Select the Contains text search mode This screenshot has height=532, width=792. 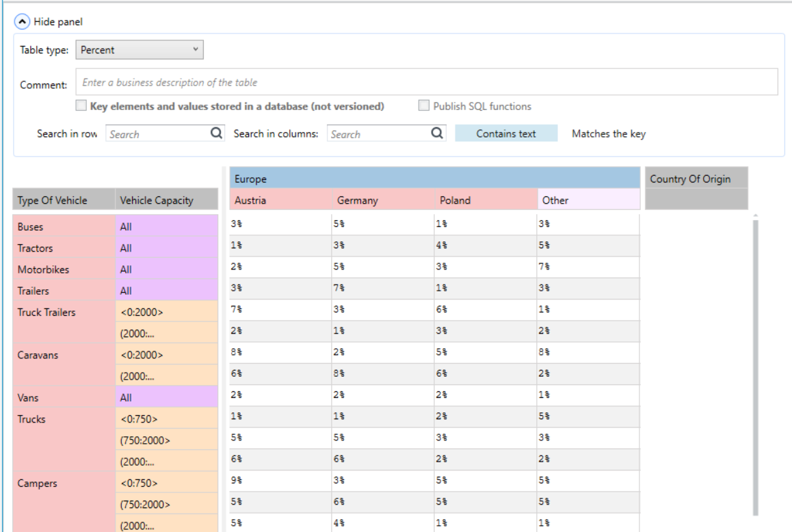(506, 133)
